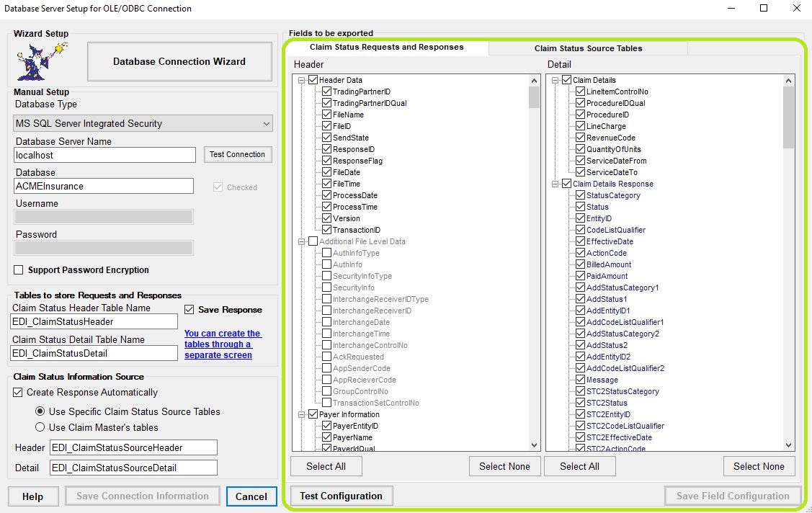Open Help
This screenshot has width=812, height=513.
coord(33,496)
